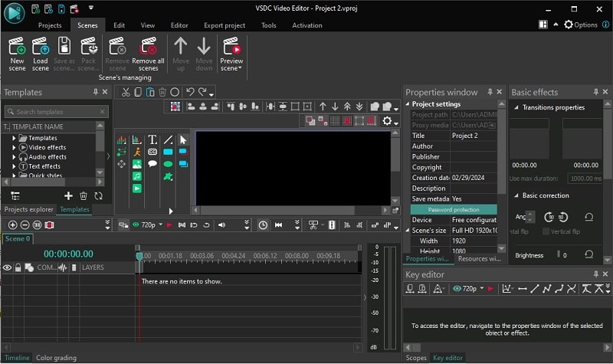Delete template with trash icon
This screenshot has height=364, width=613.
click(x=84, y=196)
